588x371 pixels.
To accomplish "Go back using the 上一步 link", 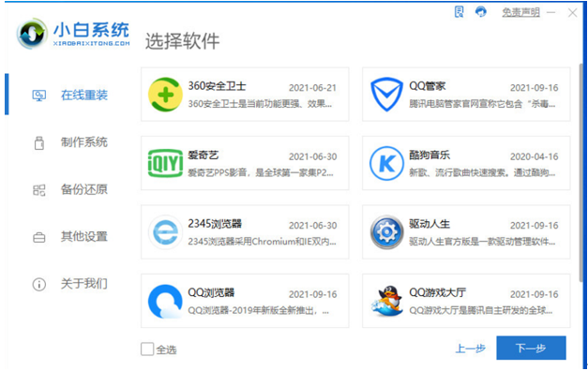I will click(470, 349).
